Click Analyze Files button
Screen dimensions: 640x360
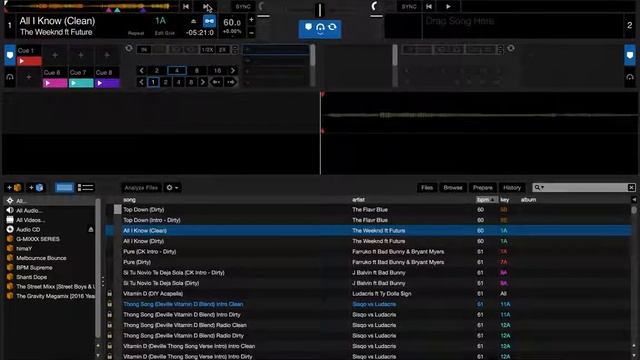tap(141, 188)
